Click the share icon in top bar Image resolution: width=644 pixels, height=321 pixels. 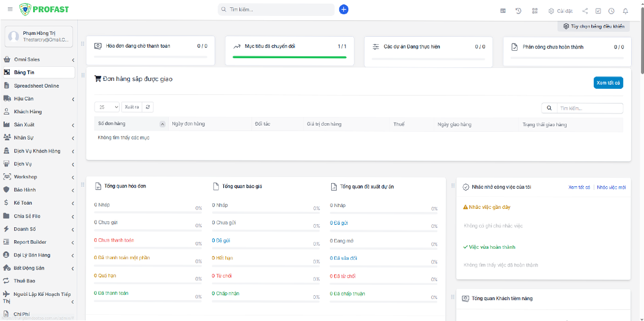coord(585,11)
